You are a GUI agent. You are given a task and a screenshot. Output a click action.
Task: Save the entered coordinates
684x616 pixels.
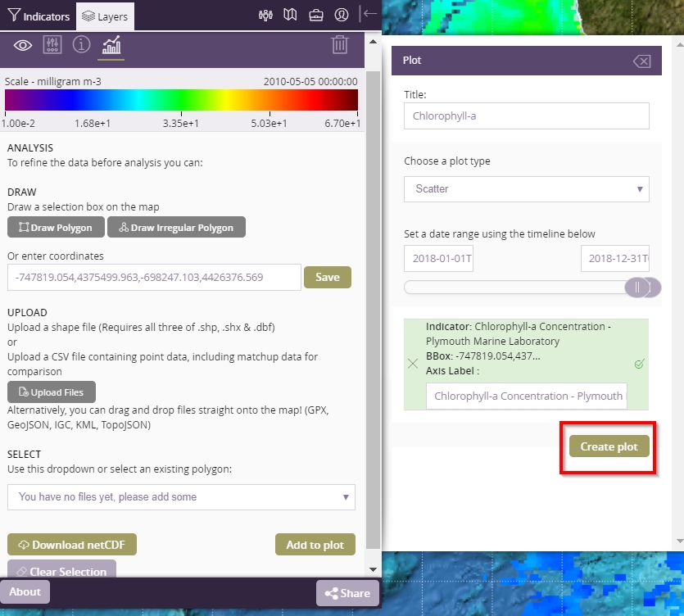tap(328, 278)
